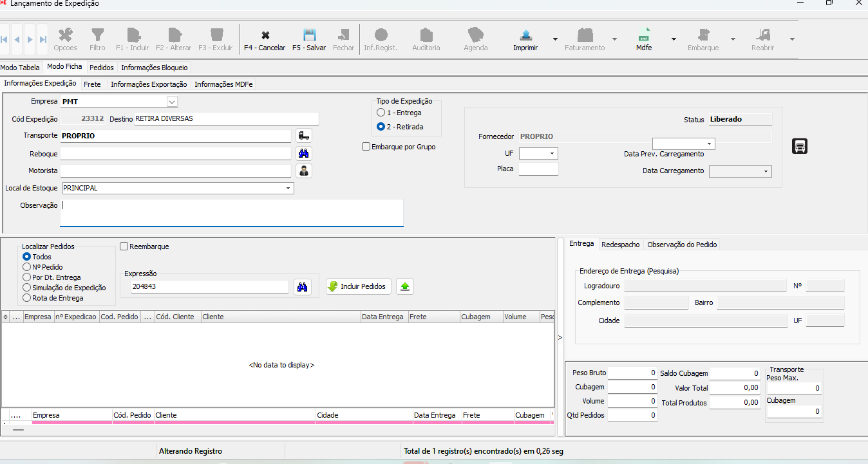Viewport: 868px width, 464px height.
Task: Expand the Empresa dropdown
Action: click(x=171, y=102)
